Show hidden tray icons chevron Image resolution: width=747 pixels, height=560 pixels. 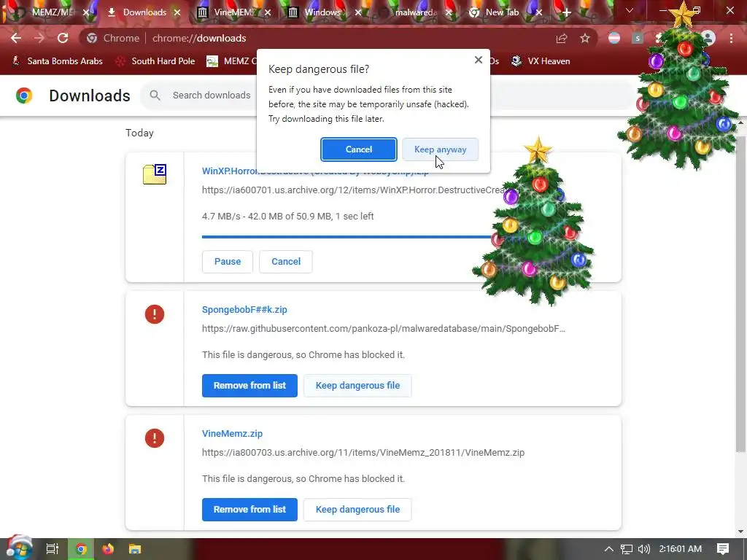[x=609, y=549]
